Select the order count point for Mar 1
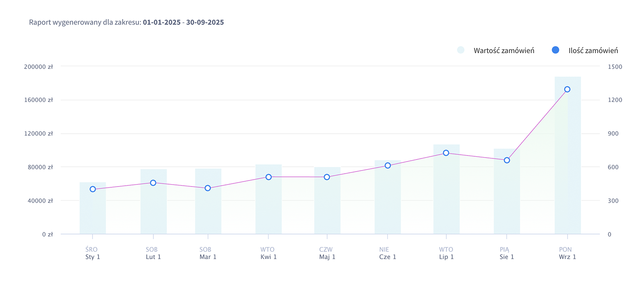 tap(208, 188)
